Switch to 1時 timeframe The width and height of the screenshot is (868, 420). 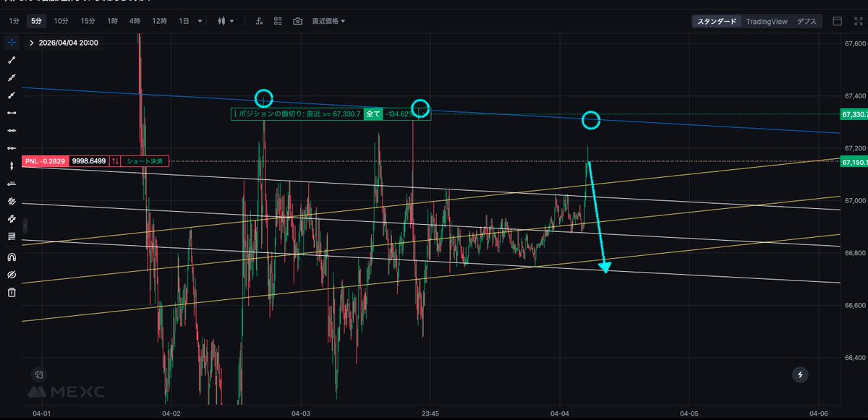tap(112, 21)
